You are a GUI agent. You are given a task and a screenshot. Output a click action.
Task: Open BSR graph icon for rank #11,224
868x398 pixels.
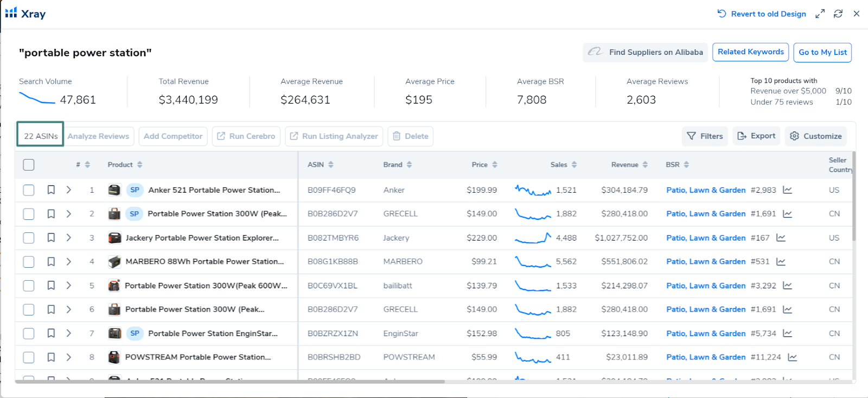793,357
